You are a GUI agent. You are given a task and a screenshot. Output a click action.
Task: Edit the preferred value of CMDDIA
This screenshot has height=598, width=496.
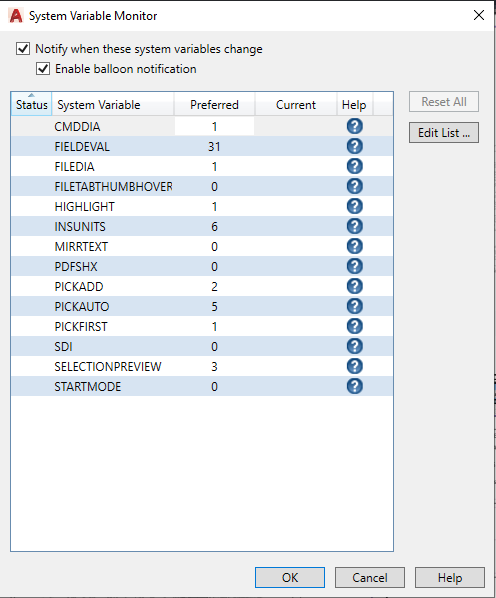tap(214, 126)
